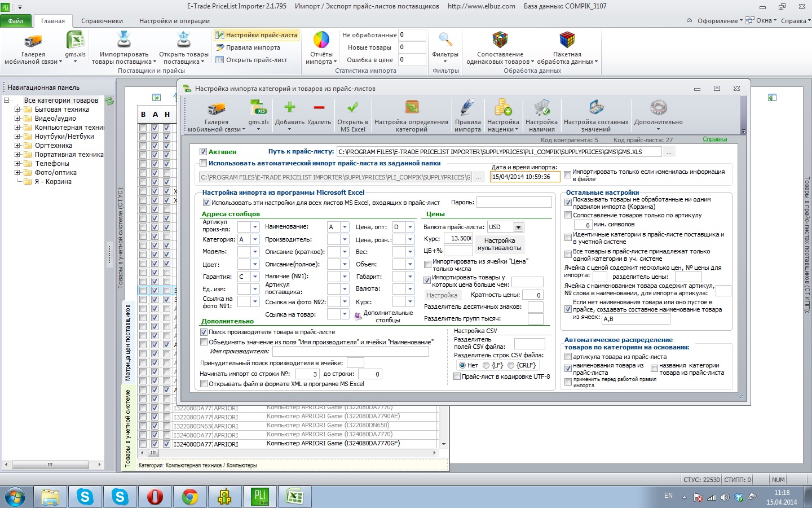
Task: Enable automatic price-list import from folder
Action: coord(203,163)
